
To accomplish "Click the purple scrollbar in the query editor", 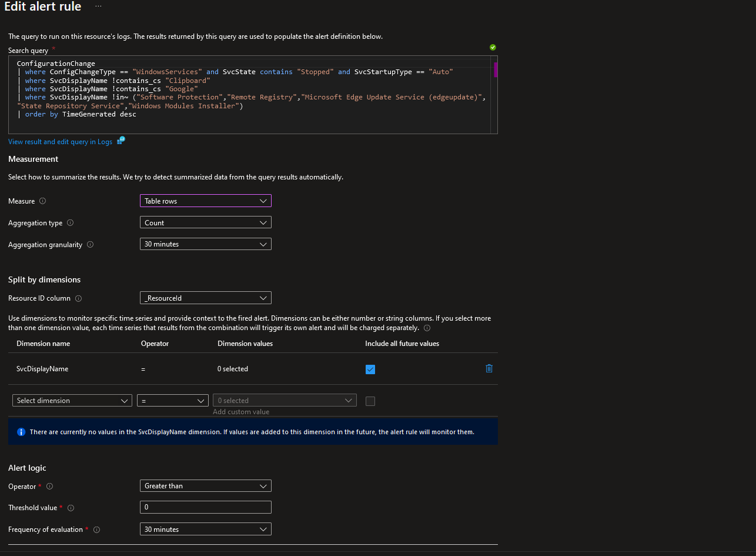I will click(496, 69).
